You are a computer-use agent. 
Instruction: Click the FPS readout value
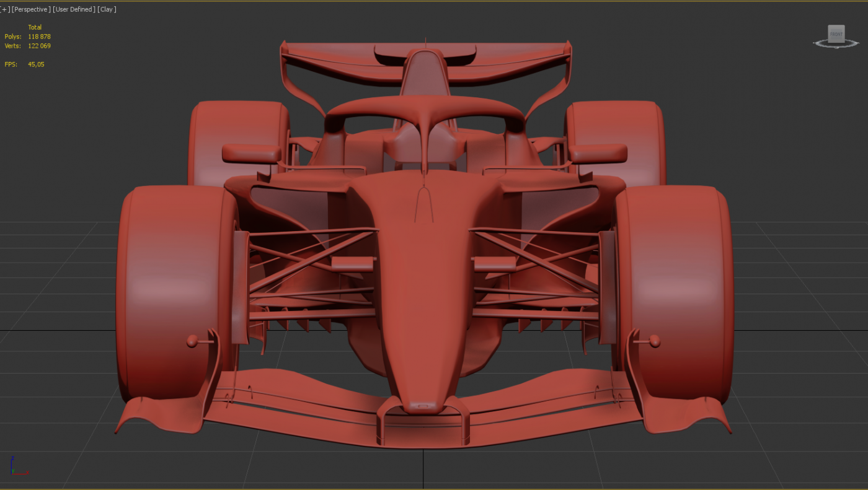click(36, 64)
